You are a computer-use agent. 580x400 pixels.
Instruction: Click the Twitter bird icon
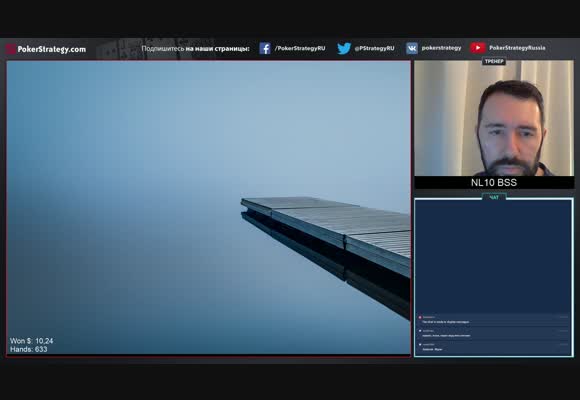(344, 48)
